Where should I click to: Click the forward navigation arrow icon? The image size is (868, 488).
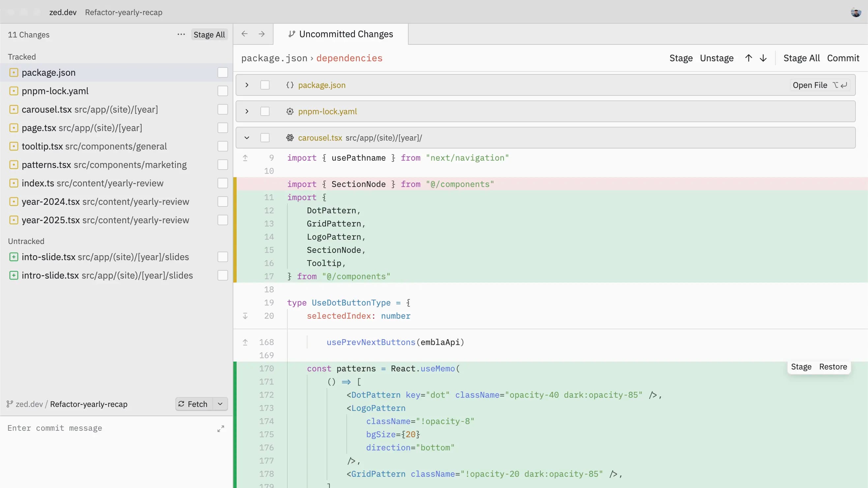coord(261,34)
